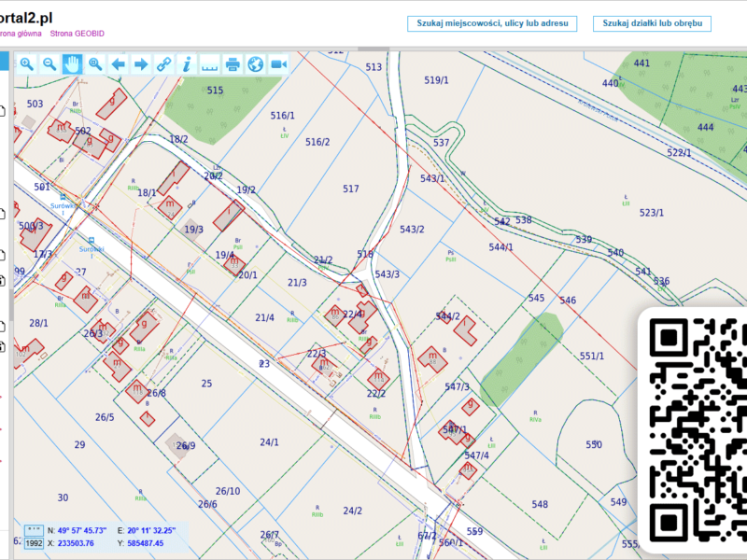Image resolution: width=747 pixels, height=560 pixels.
Task: Click parcel label 24/2
Action: coord(353,511)
